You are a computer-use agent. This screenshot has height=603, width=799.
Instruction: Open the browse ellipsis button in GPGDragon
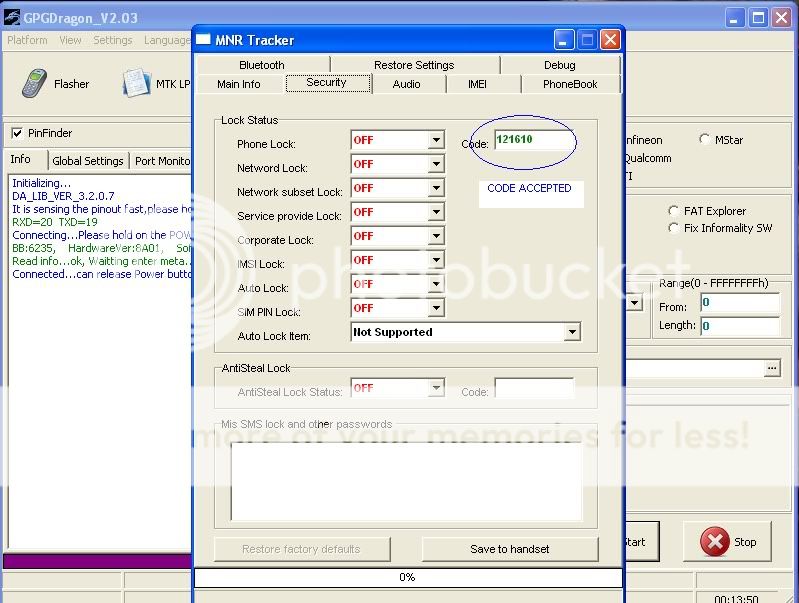tap(772, 368)
